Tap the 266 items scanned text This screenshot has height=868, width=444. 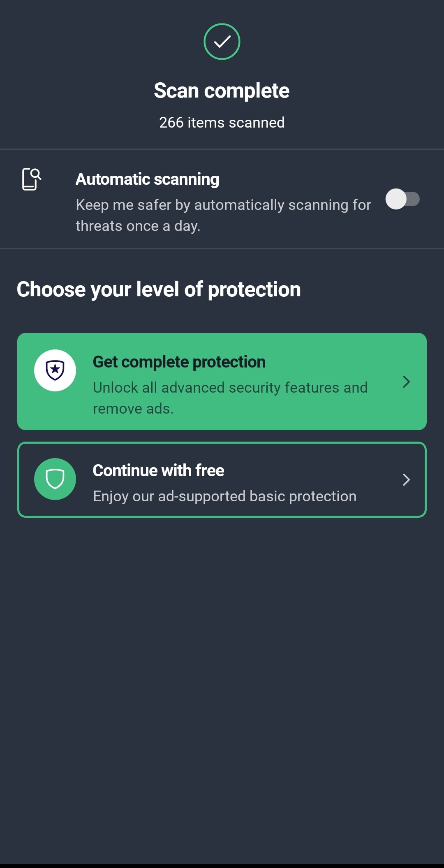222,122
